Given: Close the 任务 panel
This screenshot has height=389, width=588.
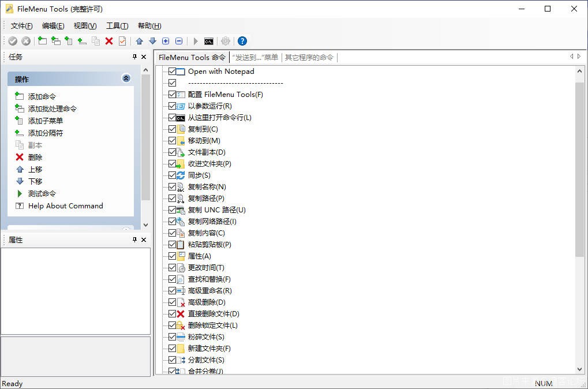Looking at the screenshot, I should [144, 57].
